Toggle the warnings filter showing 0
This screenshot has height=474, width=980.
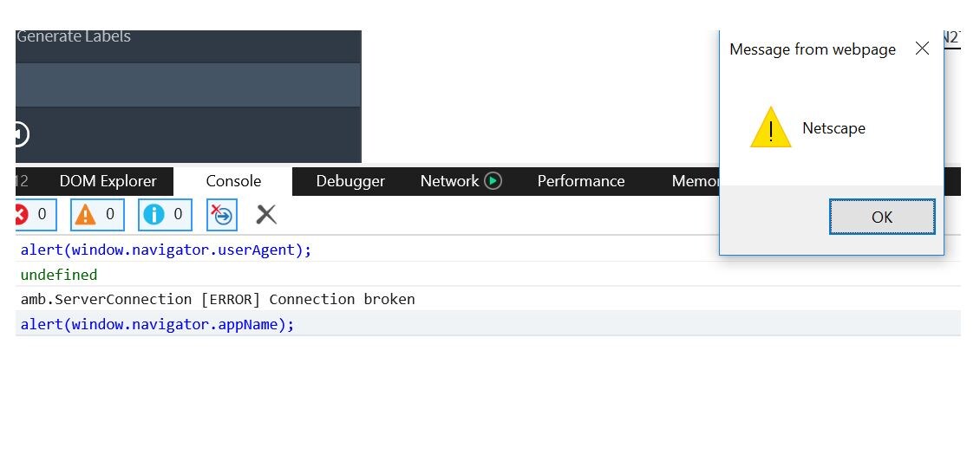coord(97,215)
